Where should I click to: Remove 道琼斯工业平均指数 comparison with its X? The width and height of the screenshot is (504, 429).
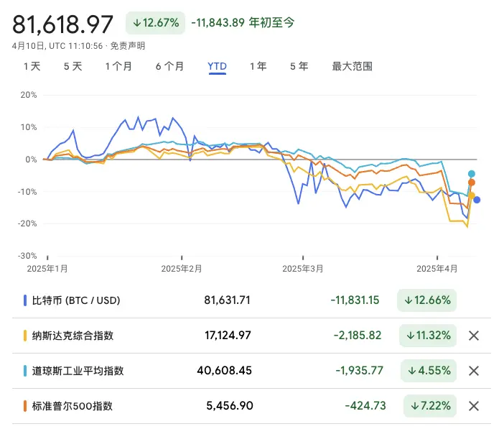click(474, 371)
